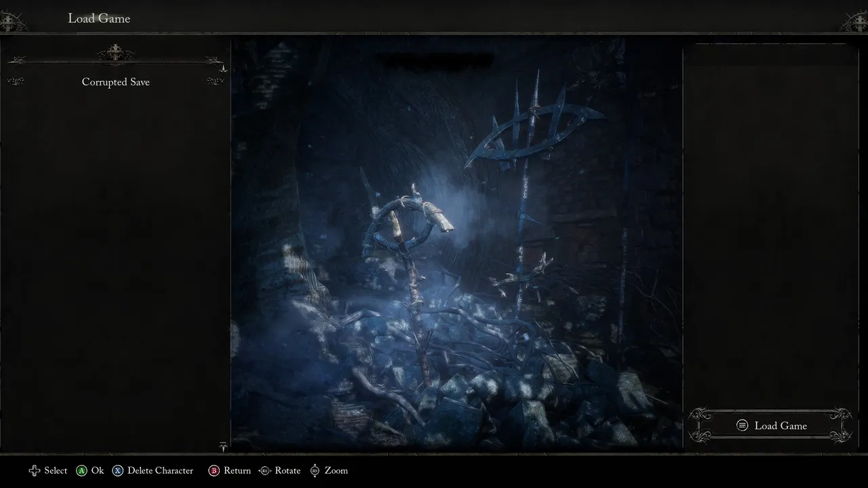The height and width of the screenshot is (488, 868).
Task: Click the Rotate label
Action: pos(288,470)
